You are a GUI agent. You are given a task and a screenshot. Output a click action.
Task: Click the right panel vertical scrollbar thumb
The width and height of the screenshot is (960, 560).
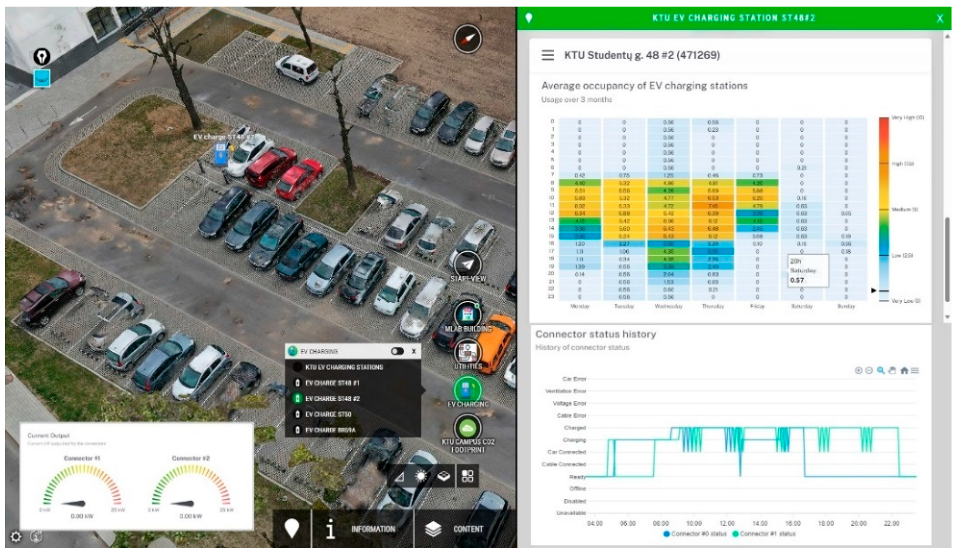(x=947, y=259)
